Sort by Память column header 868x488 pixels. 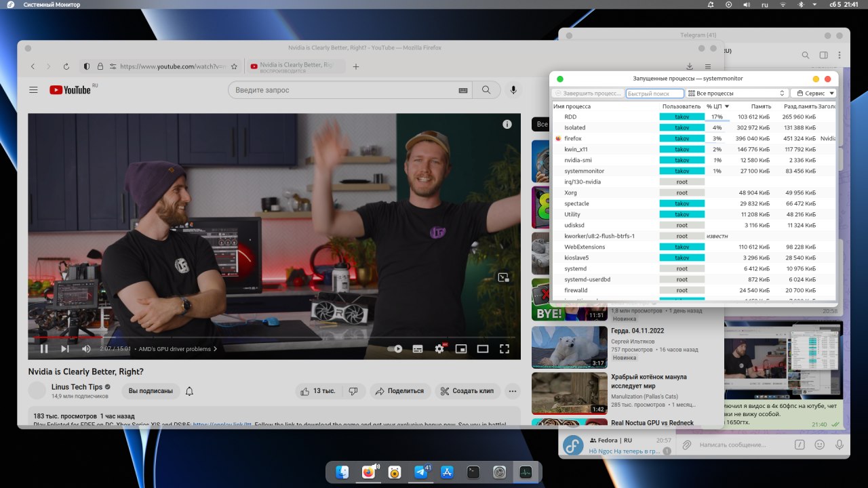pyautogui.click(x=753, y=106)
